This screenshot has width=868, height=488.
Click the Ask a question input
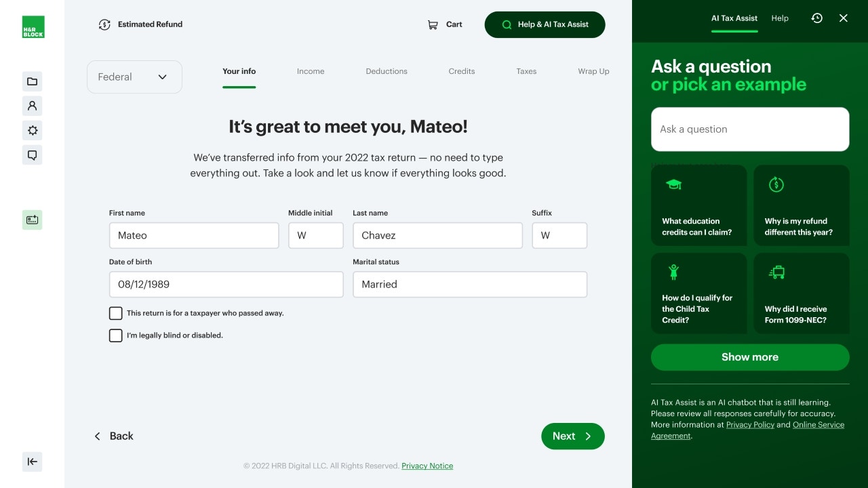tap(749, 129)
